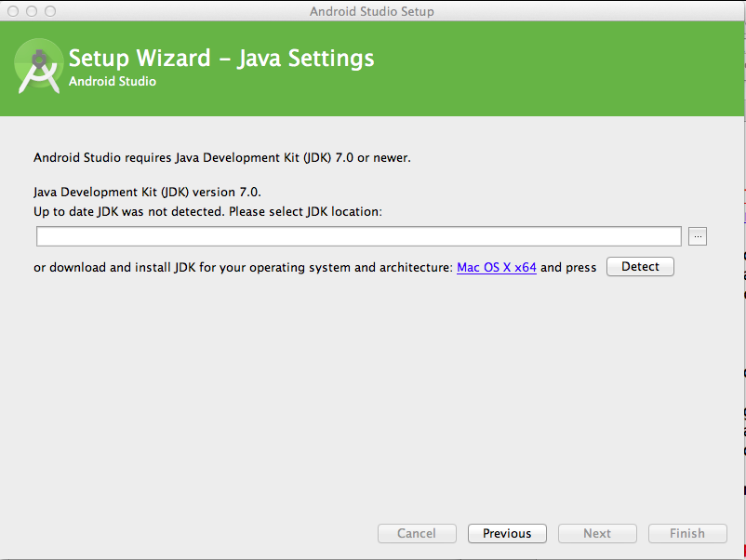Click the Finish button

pos(687,533)
